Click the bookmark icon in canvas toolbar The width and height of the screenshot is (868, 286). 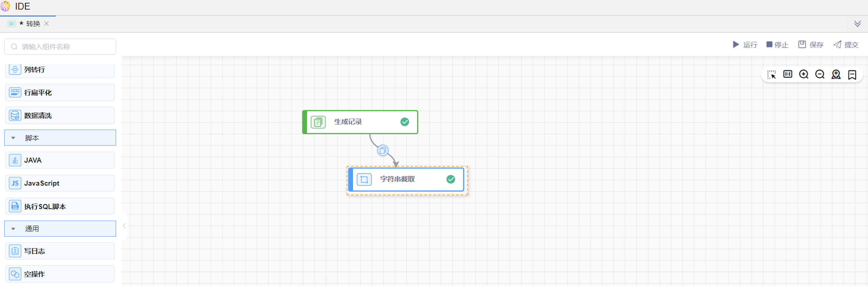coord(852,74)
